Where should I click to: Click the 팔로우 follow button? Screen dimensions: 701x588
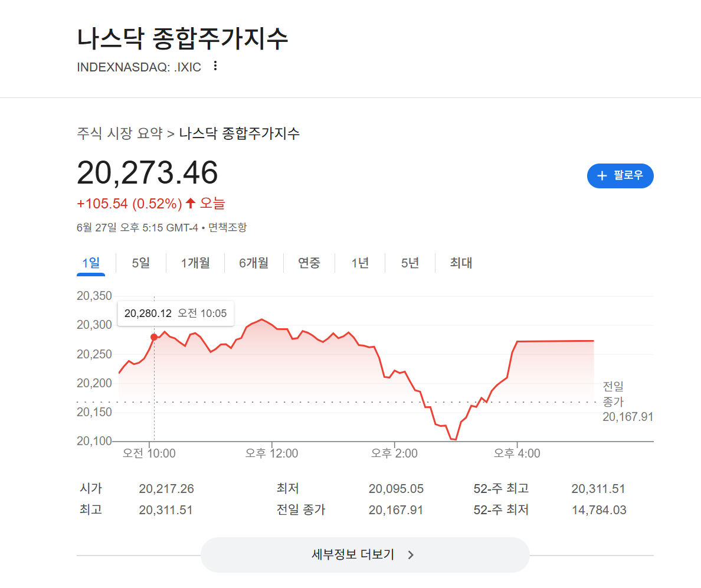[620, 176]
